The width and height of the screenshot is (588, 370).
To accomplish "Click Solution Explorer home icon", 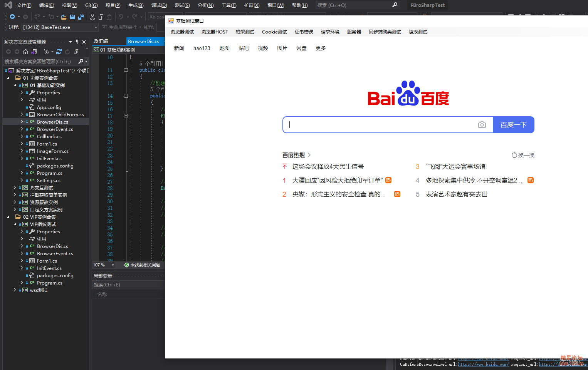I will pos(25,52).
